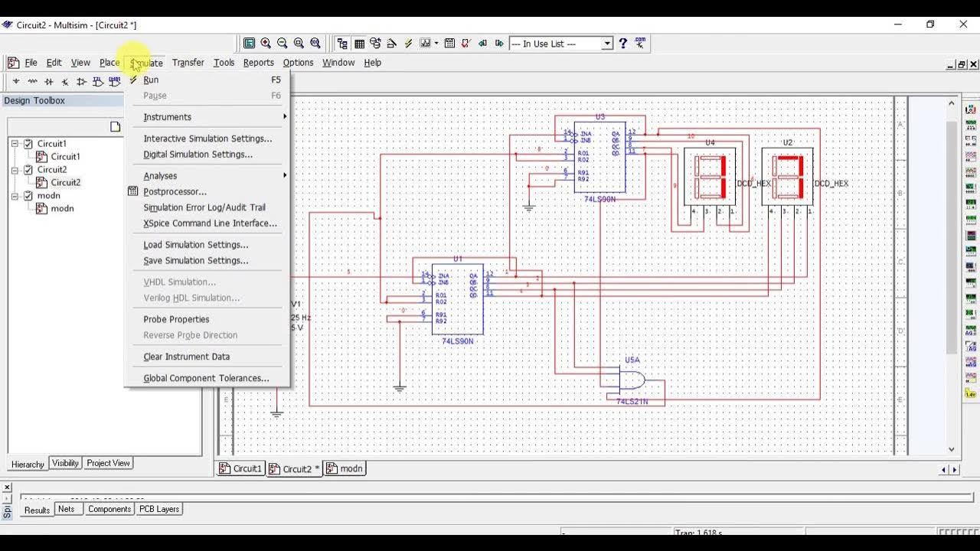Open Digital Simulation Settings

[207, 155]
